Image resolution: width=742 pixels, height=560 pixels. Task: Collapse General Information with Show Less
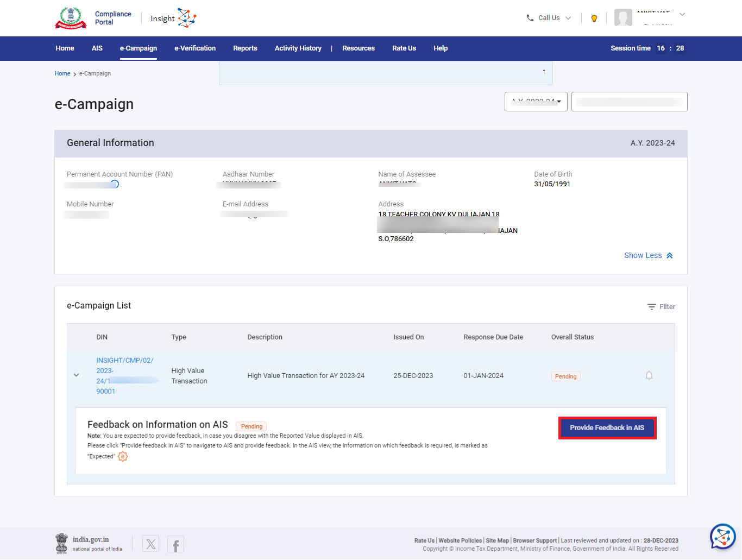point(648,255)
